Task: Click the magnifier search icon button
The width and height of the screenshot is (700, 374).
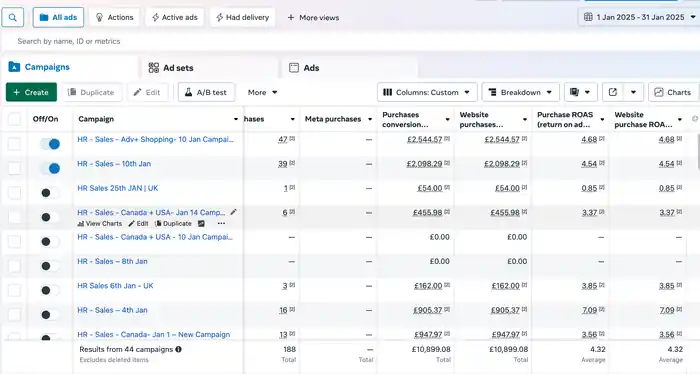Action: click(12, 18)
